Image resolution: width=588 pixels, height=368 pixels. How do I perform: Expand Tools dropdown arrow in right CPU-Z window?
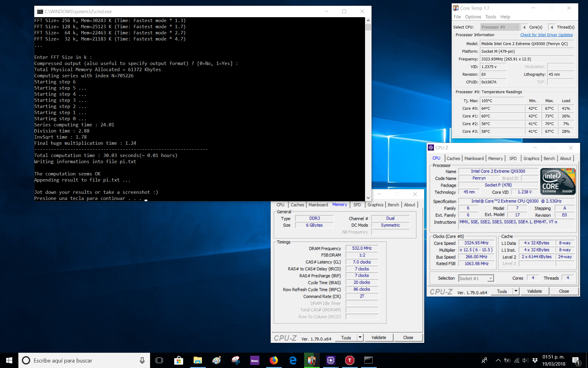pos(516,291)
